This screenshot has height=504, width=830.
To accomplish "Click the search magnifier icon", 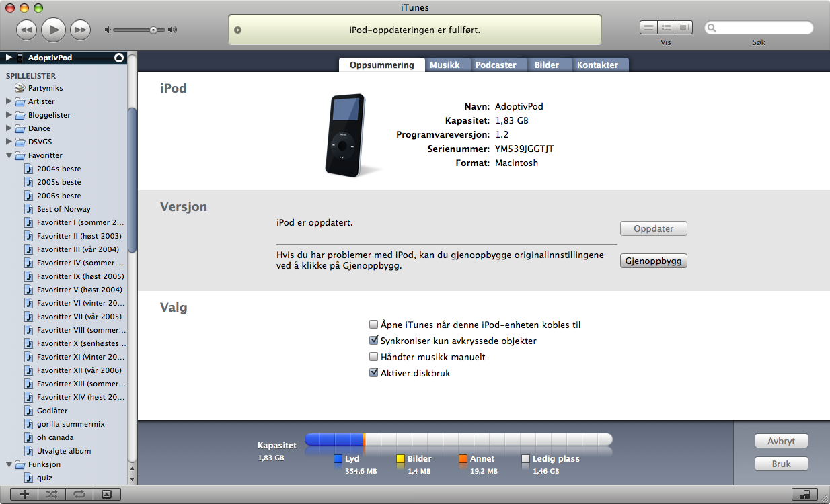I will 713,28.
